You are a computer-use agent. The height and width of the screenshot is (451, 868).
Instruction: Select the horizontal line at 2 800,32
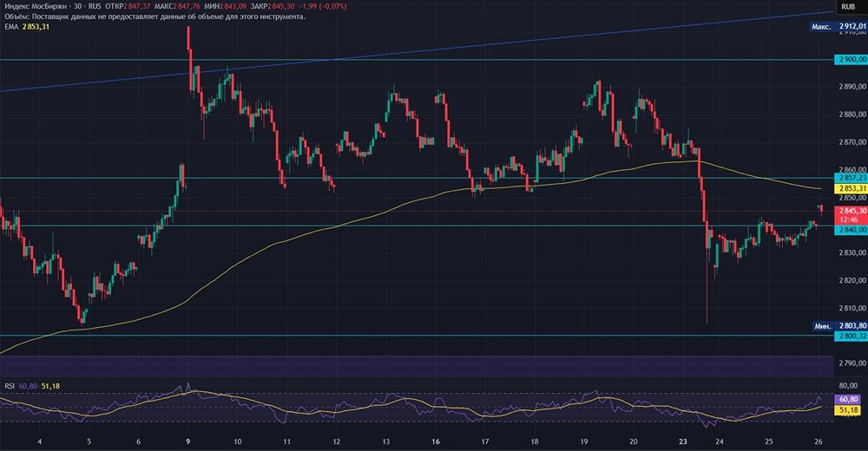pyautogui.click(x=415, y=336)
